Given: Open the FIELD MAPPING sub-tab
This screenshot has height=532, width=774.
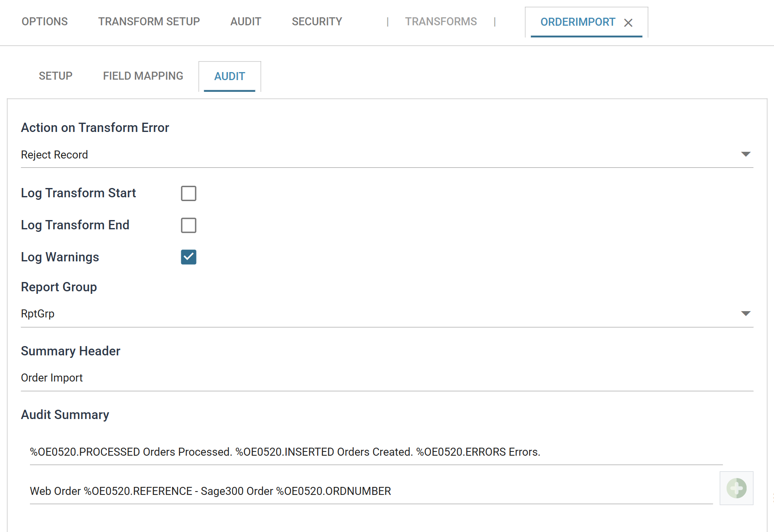Looking at the screenshot, I should click(x=143, y=76).
